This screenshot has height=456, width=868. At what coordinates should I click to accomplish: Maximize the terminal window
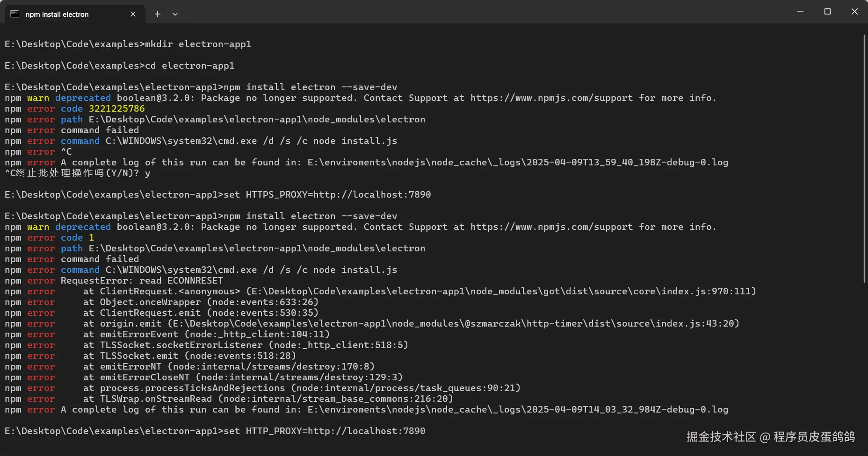coord(827,11)
